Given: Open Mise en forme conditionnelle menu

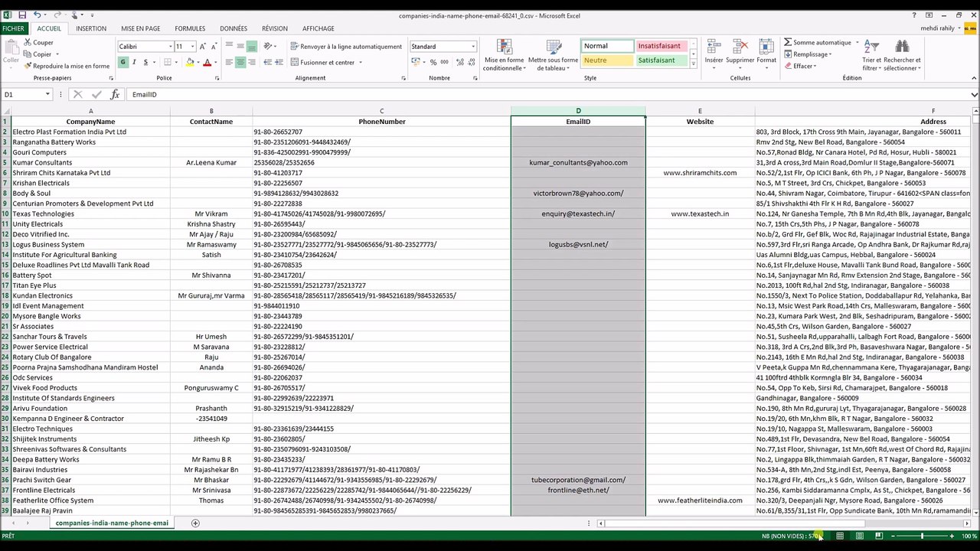Looking at the screenshot, I should [504, 54].
